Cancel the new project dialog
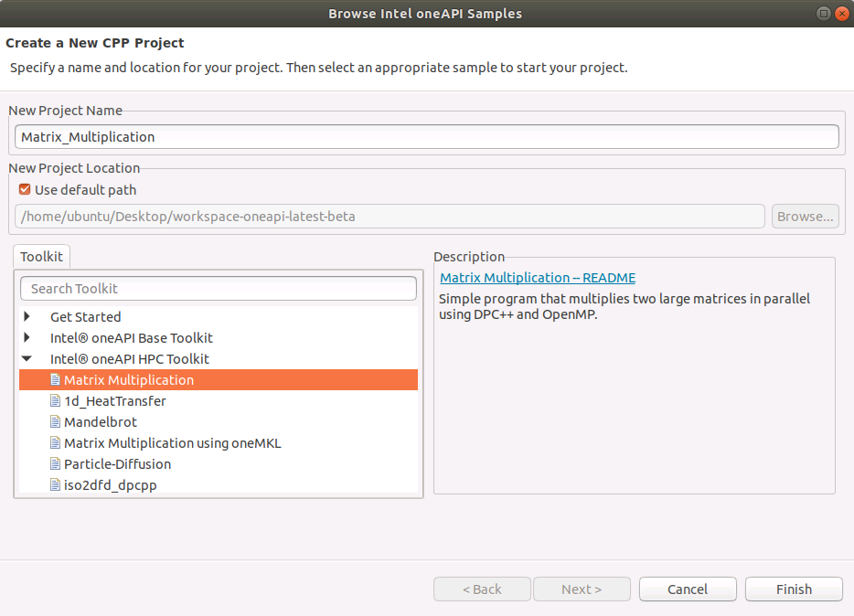Screen dimensions: 854x616 pyautogui.click(x=688, y=589)
